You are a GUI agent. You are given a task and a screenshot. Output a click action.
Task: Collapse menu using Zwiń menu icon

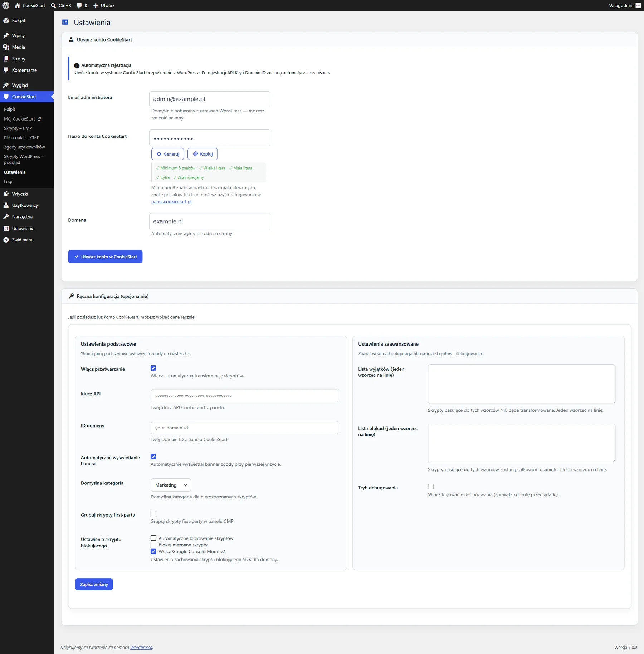coord(6,240)
